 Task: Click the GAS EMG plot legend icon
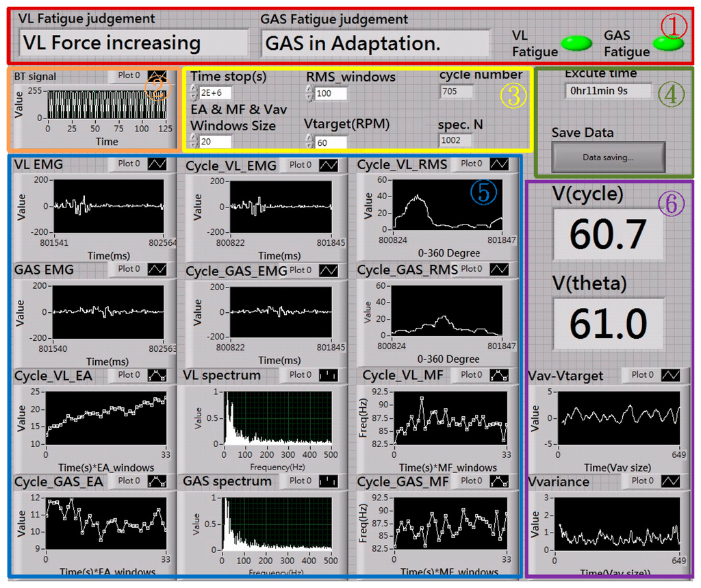tap(157, 270)
